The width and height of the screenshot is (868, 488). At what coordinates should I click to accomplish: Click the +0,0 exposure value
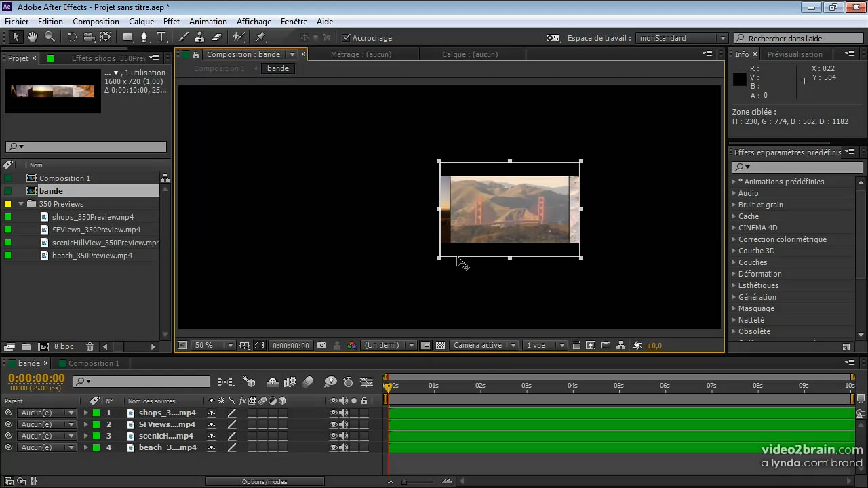click(654, 346)
